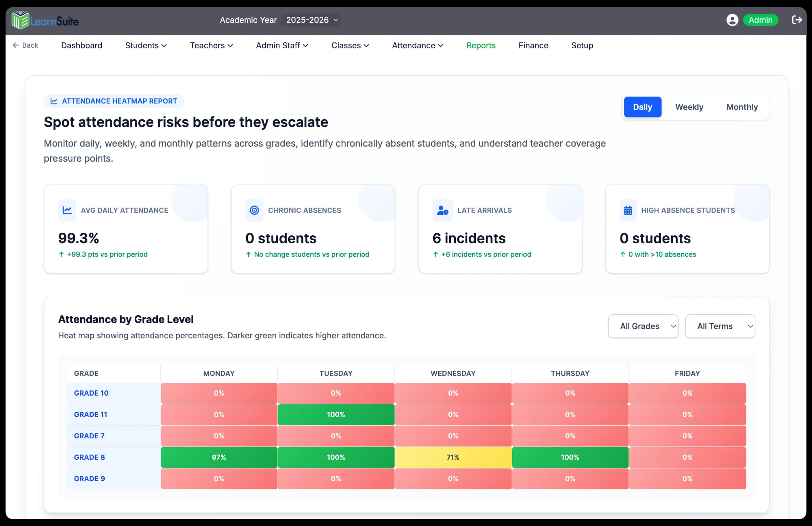
Task: Expand the Attendance menu
Action: [418, 45]
